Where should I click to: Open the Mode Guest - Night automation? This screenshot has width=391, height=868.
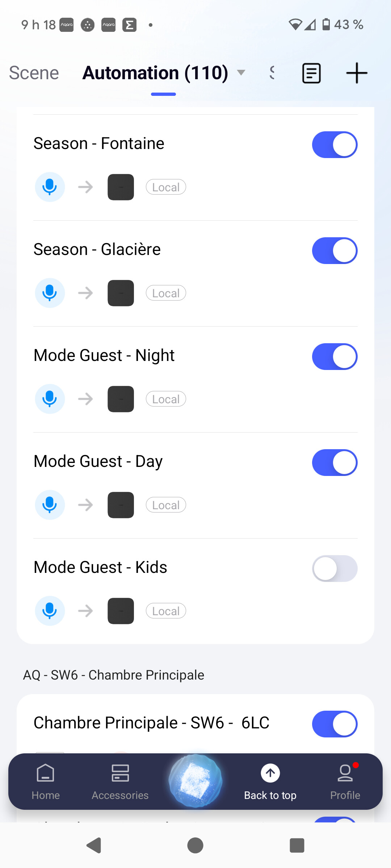coord(104,356)
